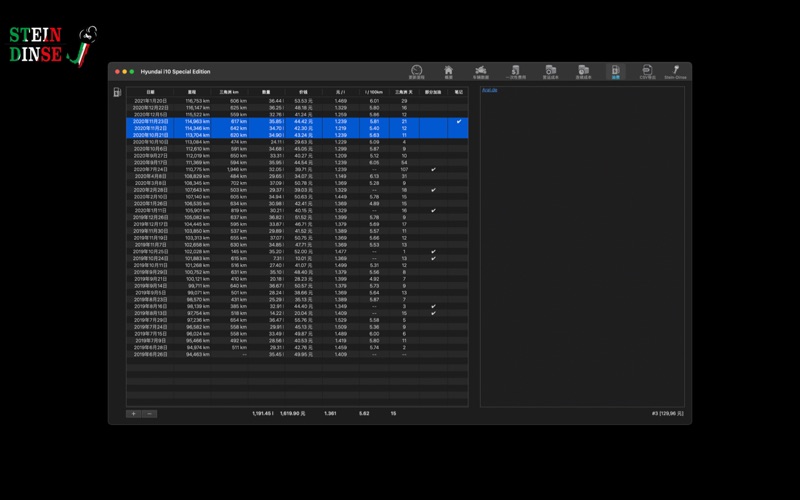Sort by the 笔记 notes column header
This screenshot has height=500, width=800.
coord(458,92)
